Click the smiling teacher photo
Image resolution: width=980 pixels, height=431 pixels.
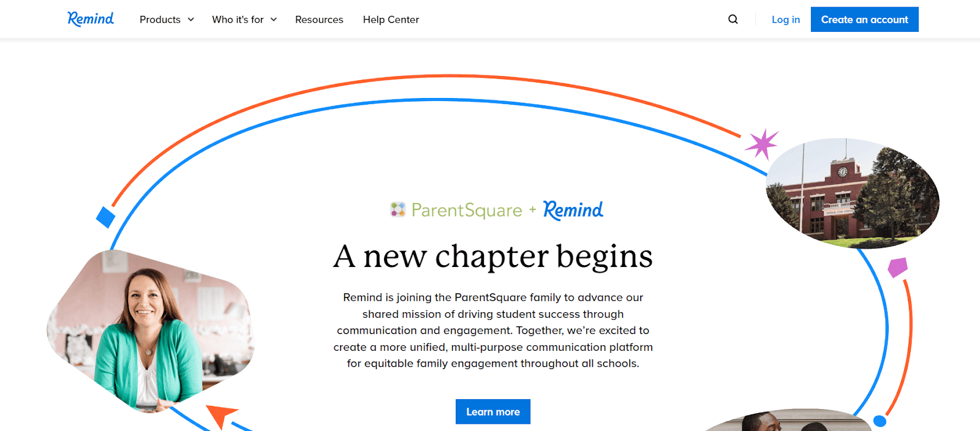tap(151, 331)
